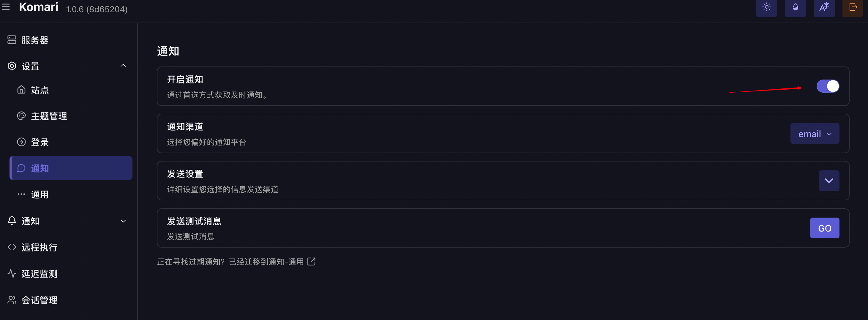Switch theme with the sun icon
Viewport: 868px width, 320px height.
(x=766, y=7)
